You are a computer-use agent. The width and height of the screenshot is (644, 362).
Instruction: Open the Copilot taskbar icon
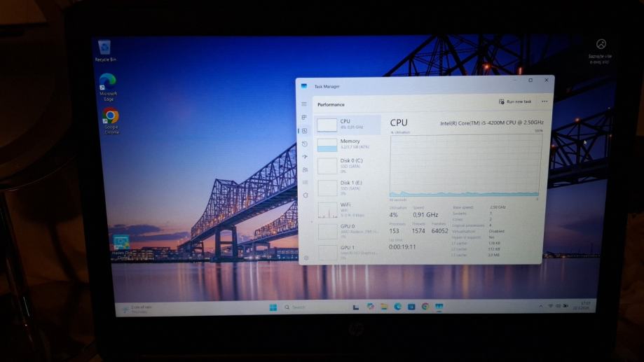(370, 307)
